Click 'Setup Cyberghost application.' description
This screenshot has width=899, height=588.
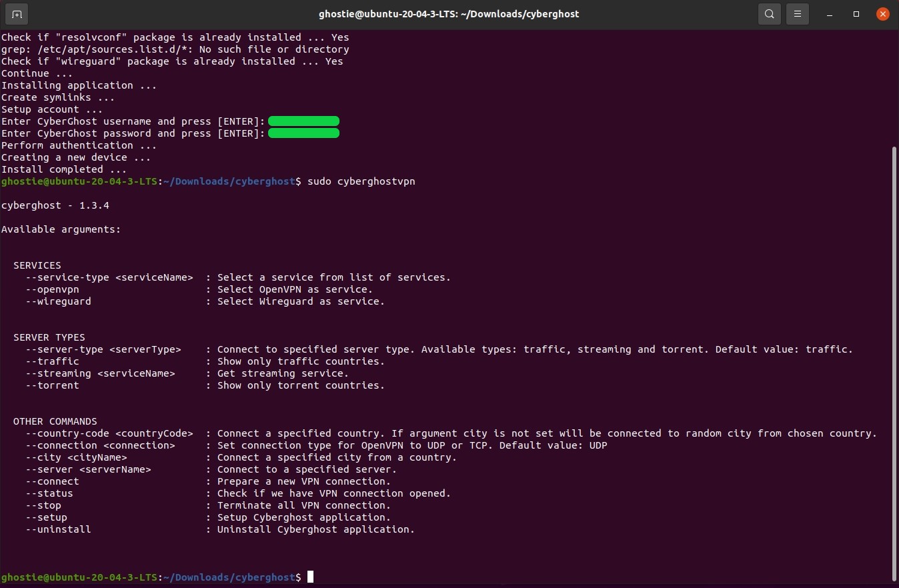click(x=304, y=517)
